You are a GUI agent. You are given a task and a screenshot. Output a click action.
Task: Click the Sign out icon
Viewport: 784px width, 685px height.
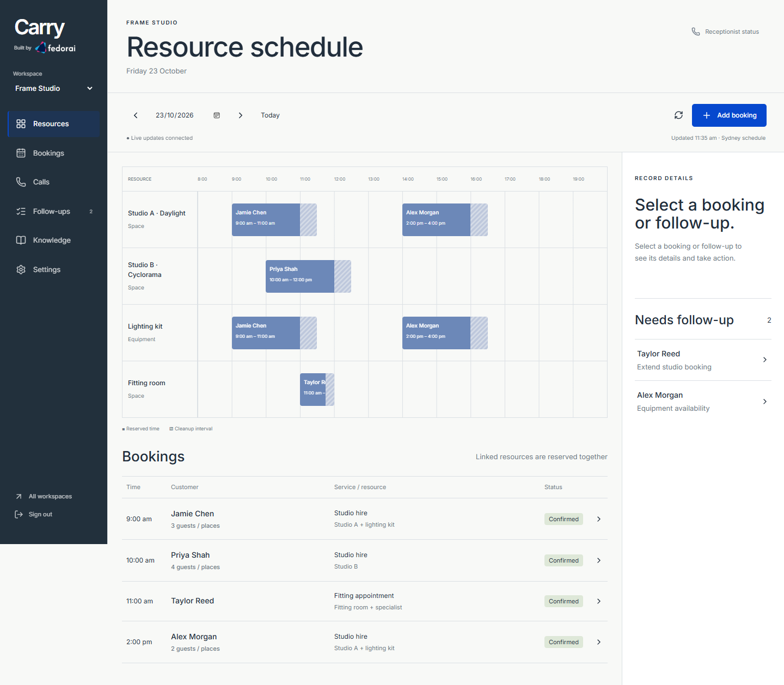click(x=19, y=514)
